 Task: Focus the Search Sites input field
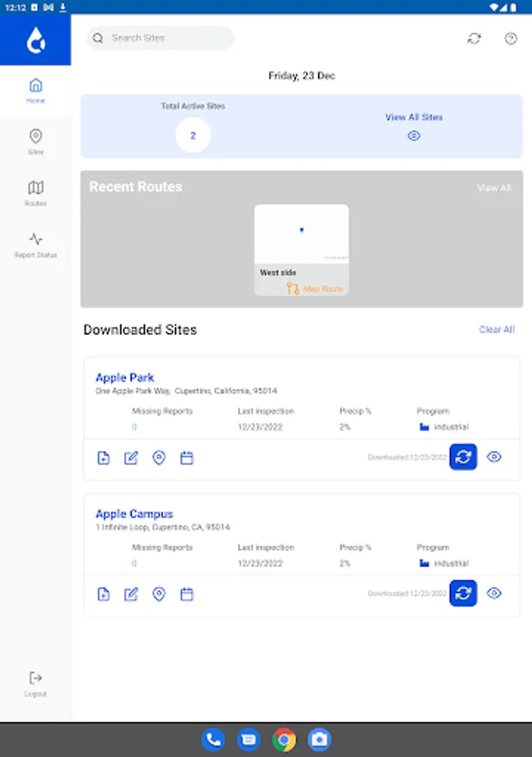click(x=161, y=38)
